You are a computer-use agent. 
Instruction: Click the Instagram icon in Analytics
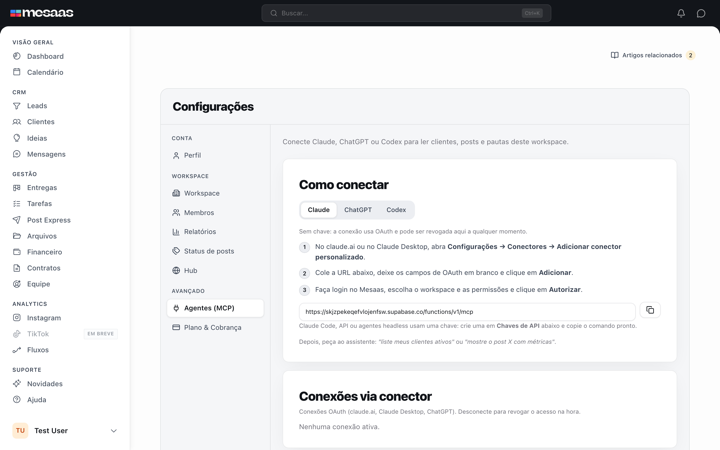click(17, 318)
